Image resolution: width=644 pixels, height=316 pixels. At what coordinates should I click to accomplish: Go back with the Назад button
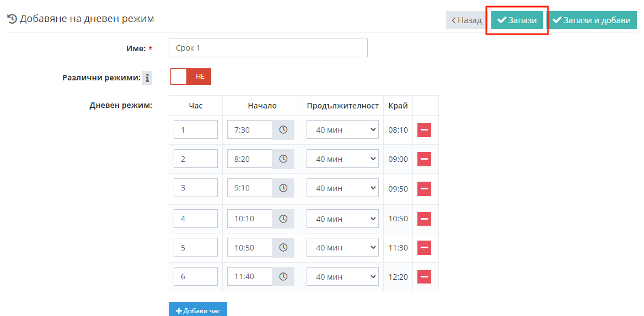(x=466, y=20)
